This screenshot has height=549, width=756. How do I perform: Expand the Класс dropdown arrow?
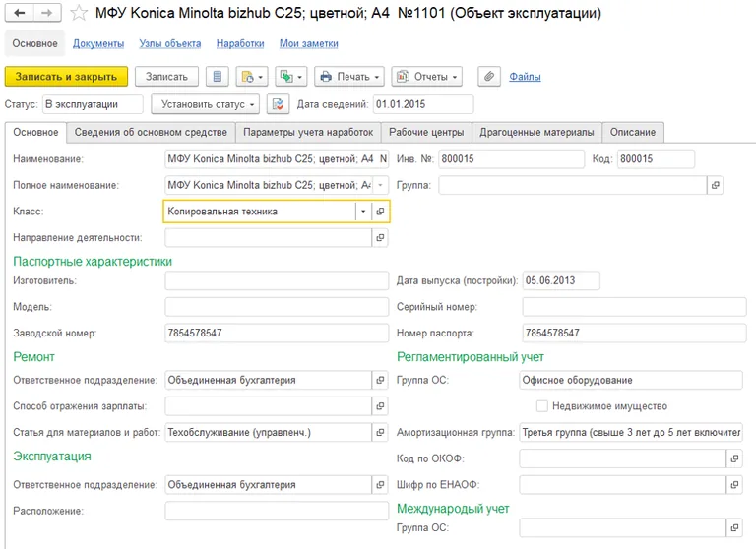[363, 212]
